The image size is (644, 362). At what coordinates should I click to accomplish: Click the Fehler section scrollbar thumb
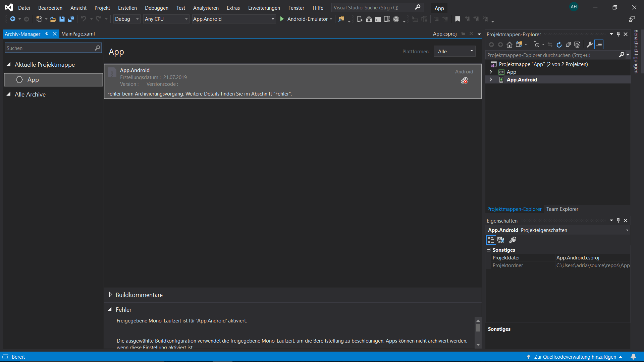[478, 328]
